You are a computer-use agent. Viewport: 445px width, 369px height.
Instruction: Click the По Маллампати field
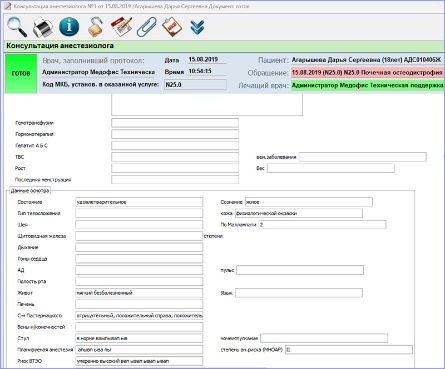(322, 225)
